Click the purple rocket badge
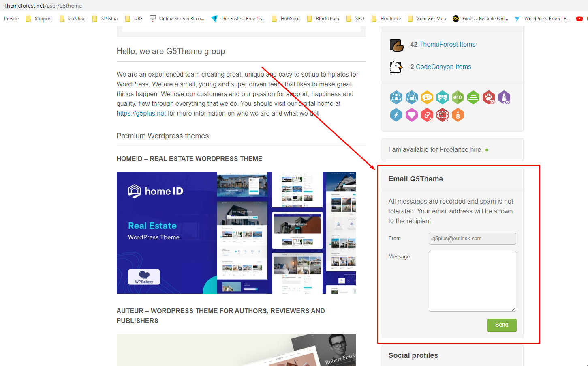 click(504, 97)
